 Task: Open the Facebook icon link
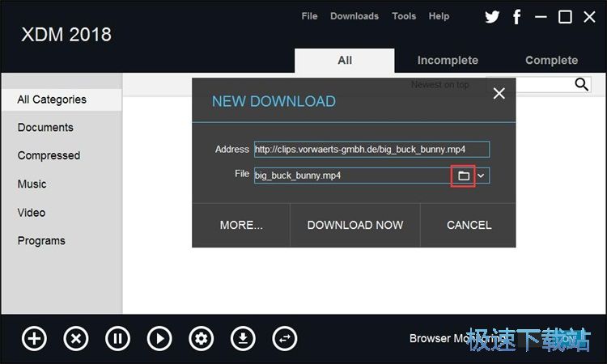click(x=517, y=17)
